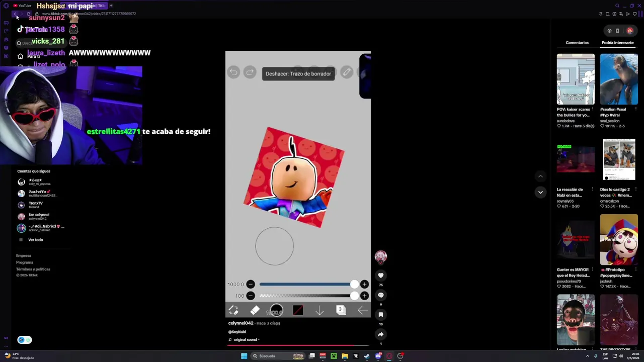
Task: Toggle the blue switch near the sidebar bottom
Action: (25, 340)
